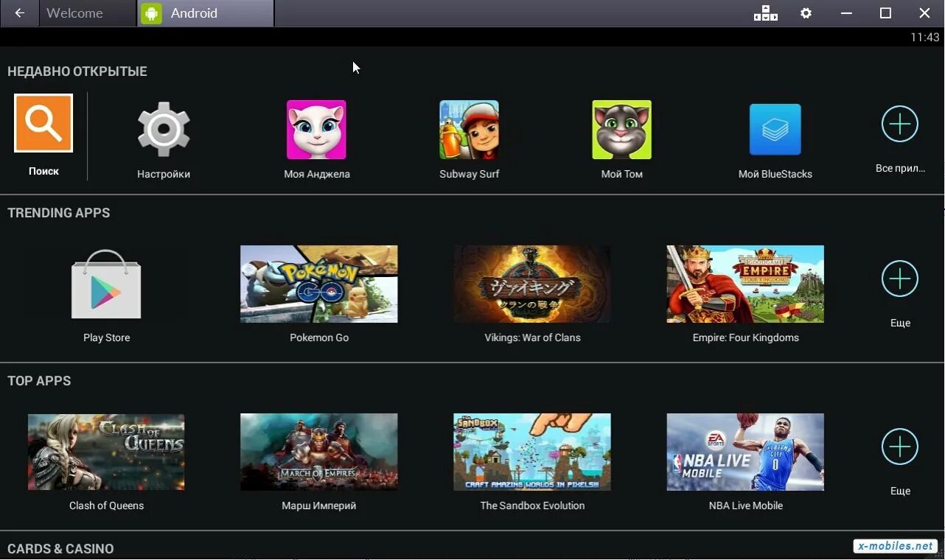Viewport: 945px width, 560px height.
Task: Click the НЕДАВНО ОТКРЫТЫЕ section heading
Action: (x=77, y=71)
